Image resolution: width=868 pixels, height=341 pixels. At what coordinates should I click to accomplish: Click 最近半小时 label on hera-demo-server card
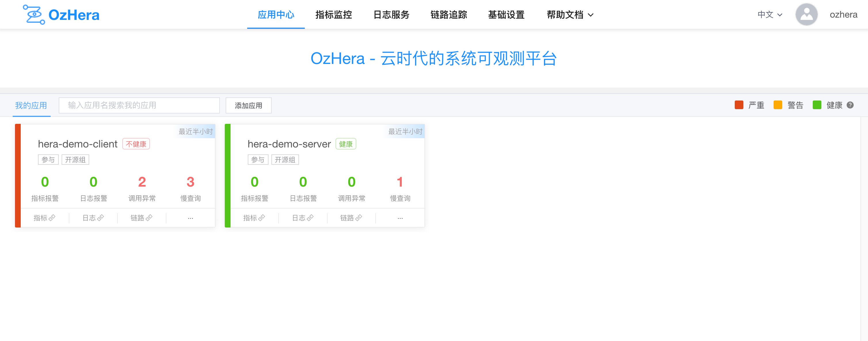point(405,132)
